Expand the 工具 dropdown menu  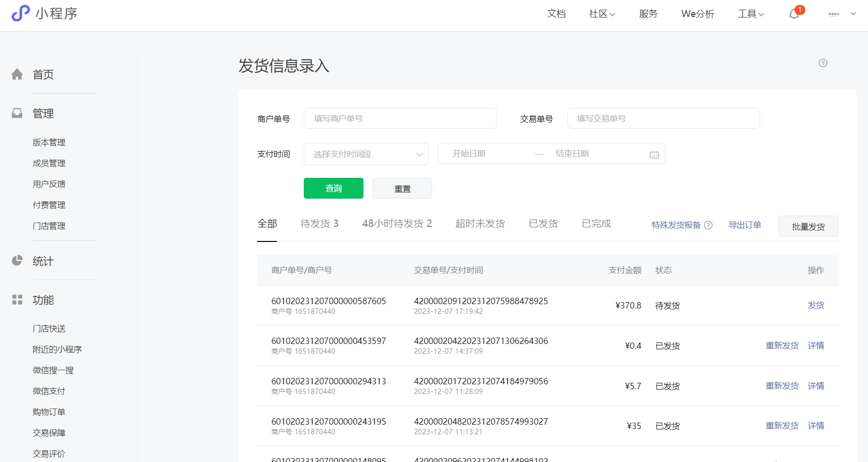tap(751, 14)
